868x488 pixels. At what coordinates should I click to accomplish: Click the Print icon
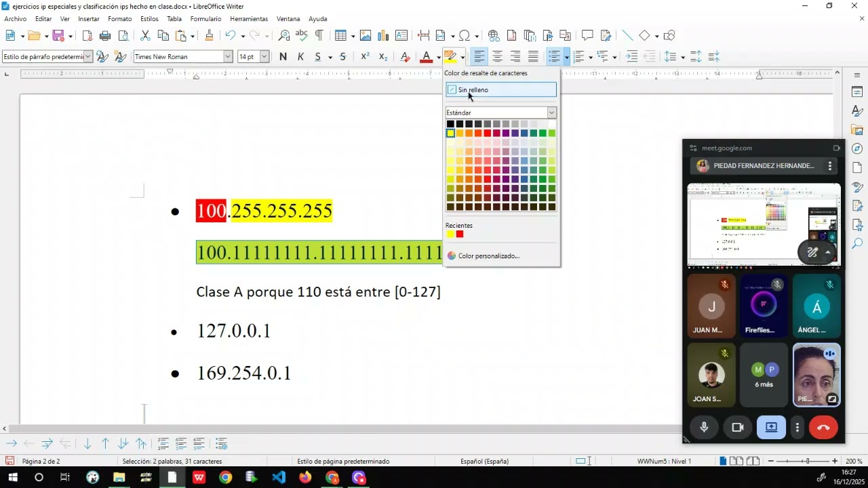tap(105, 36)
